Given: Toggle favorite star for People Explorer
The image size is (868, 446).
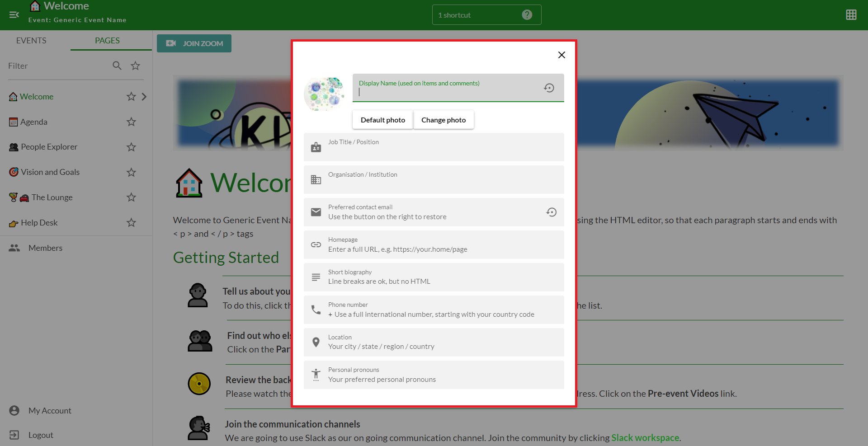Looking at the screenshot, I should tap(131, 147).
